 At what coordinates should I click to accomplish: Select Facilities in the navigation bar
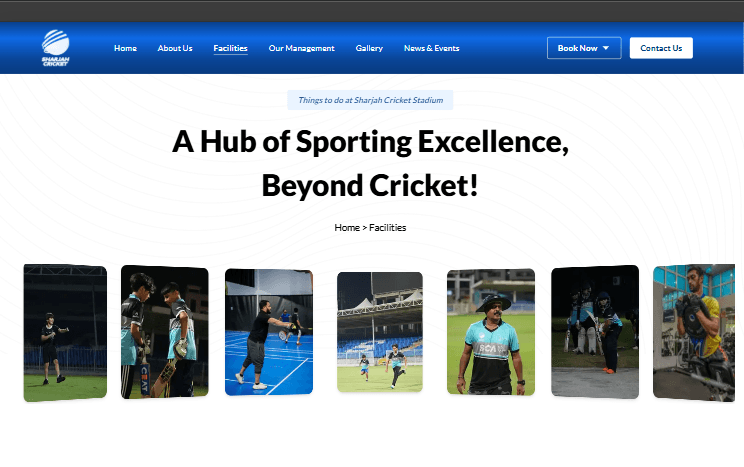[230, 48]
